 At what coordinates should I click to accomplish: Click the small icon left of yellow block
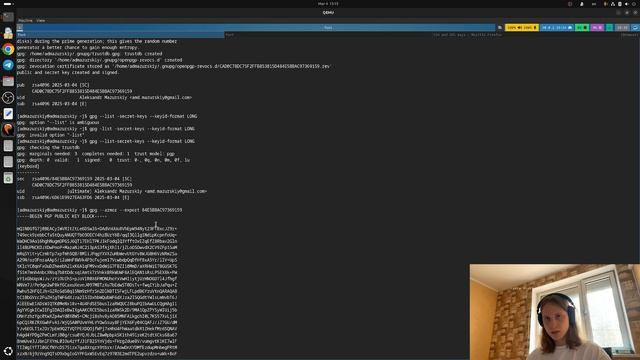click(x=500, y=28)
